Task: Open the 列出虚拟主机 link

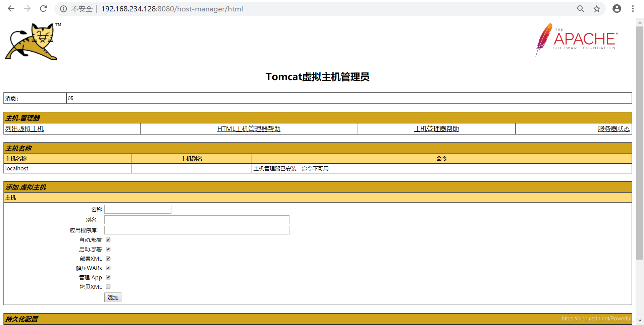Action: click(24, 129)
